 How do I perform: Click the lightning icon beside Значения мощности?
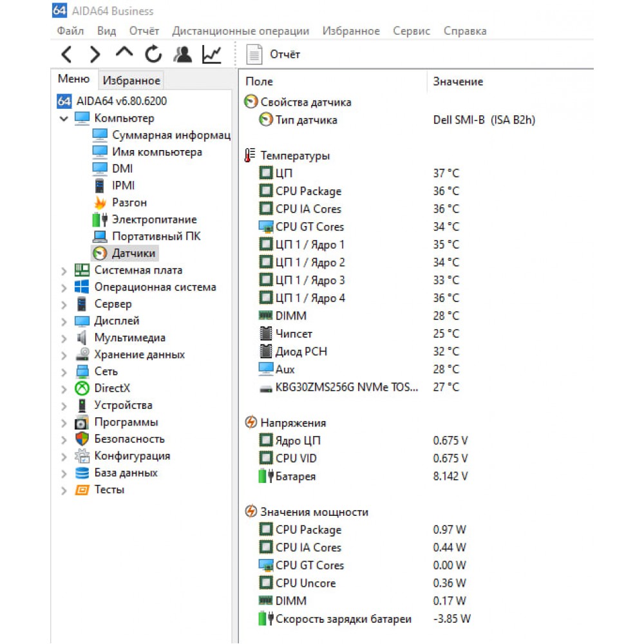251,511
